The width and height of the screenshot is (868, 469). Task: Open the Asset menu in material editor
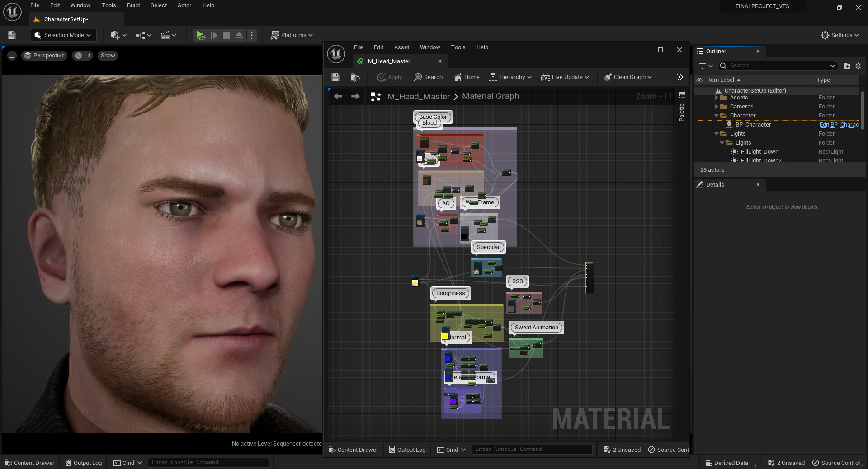401,47
